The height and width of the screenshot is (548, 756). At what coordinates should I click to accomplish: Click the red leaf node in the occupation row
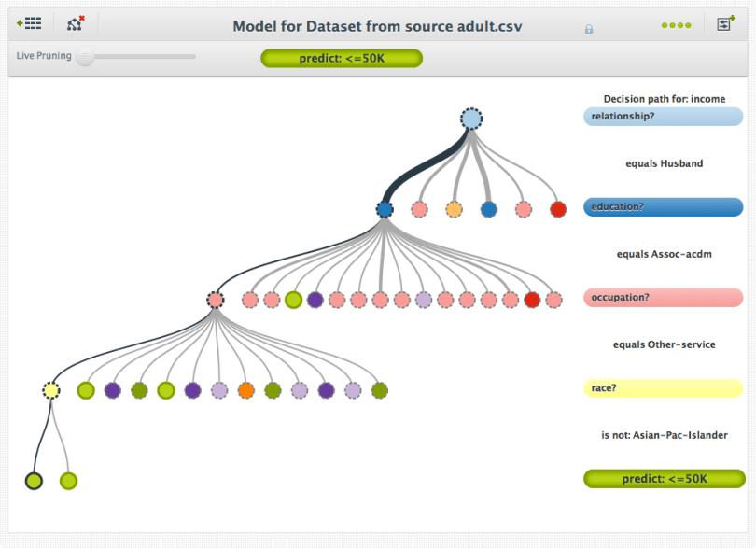click(x=533, y=300)
